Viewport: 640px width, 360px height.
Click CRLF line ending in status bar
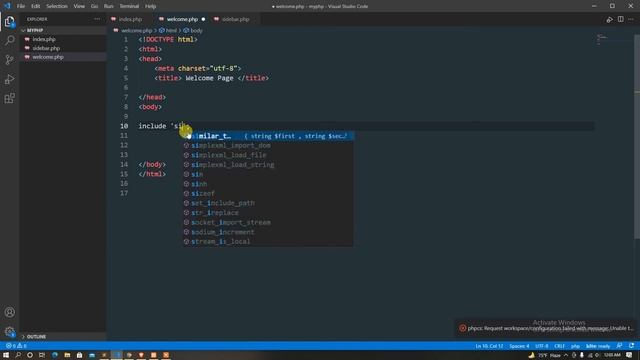[559, 346]
